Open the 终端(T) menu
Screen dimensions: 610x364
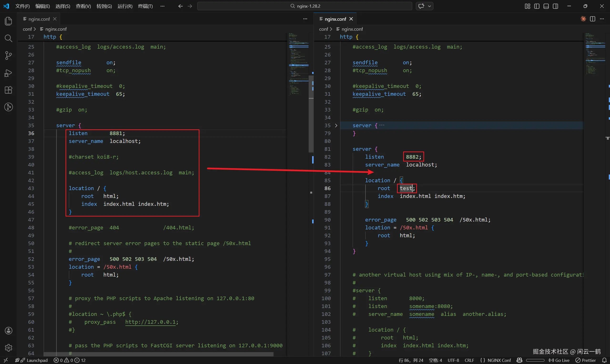coord(145,6)
